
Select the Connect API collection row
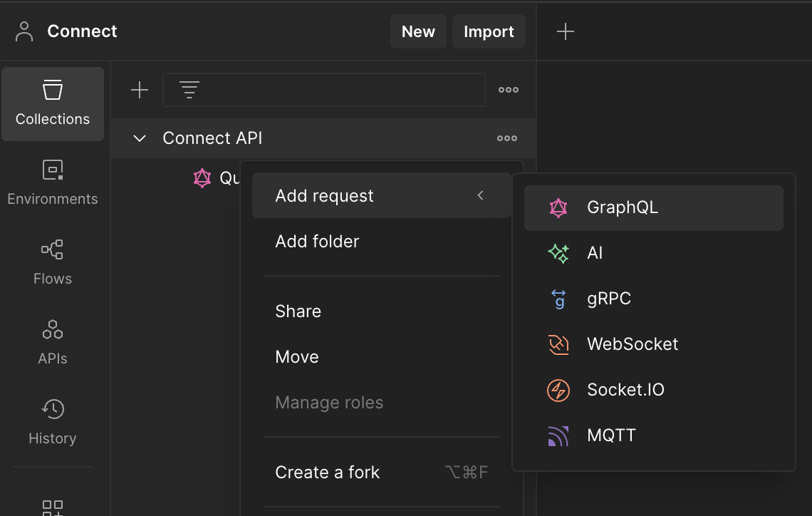pyautogui.click(x=323, y=138)
